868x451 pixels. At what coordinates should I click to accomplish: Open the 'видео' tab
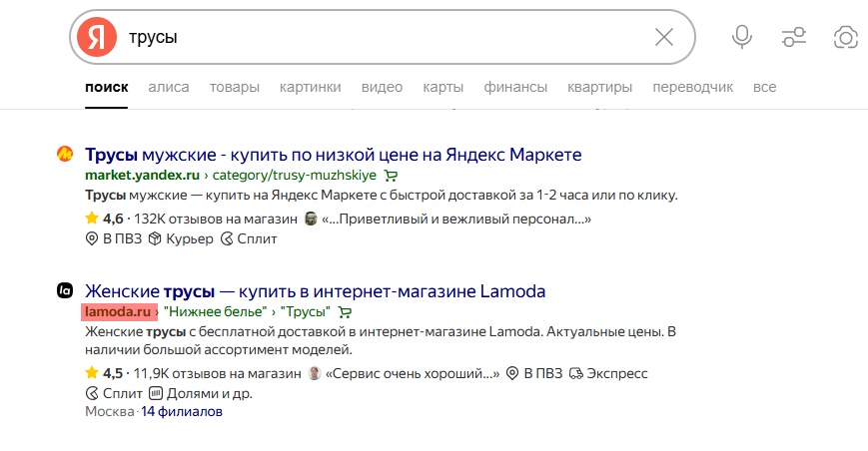click(382, 88)
